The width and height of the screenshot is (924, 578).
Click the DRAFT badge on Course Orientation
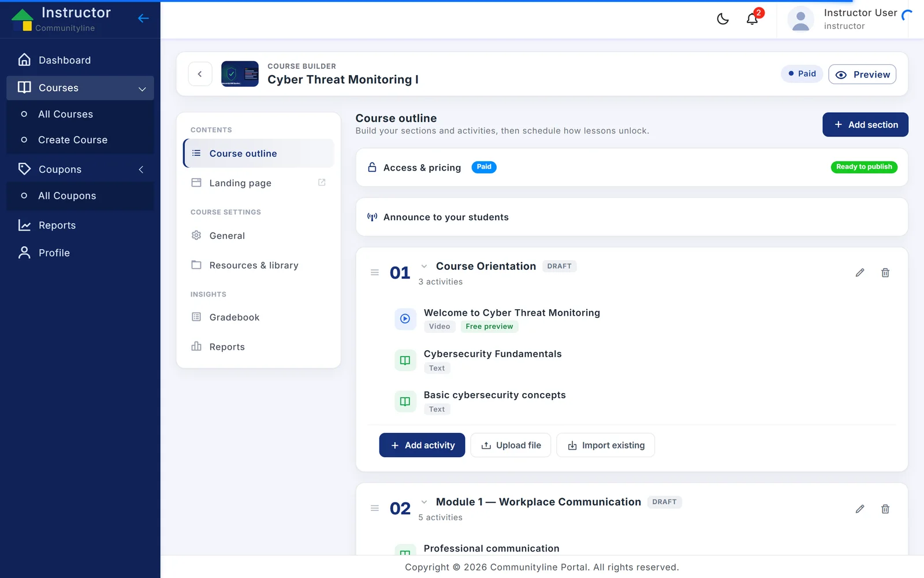pyautogui.click(x=559, y=266)
